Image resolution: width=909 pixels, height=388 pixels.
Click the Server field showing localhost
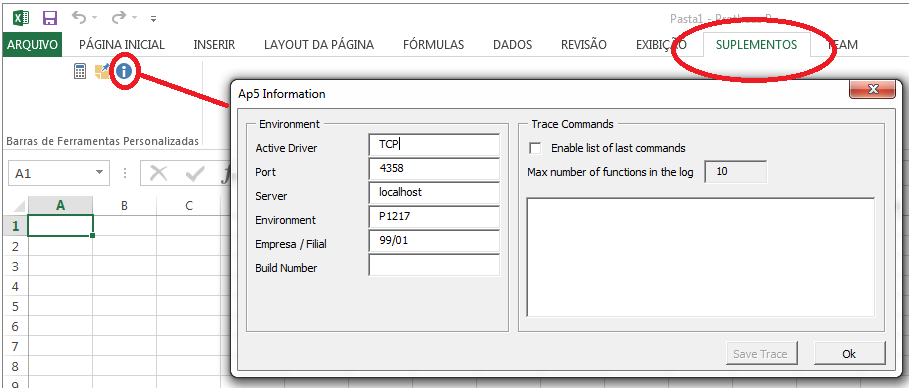pos(434,193)
